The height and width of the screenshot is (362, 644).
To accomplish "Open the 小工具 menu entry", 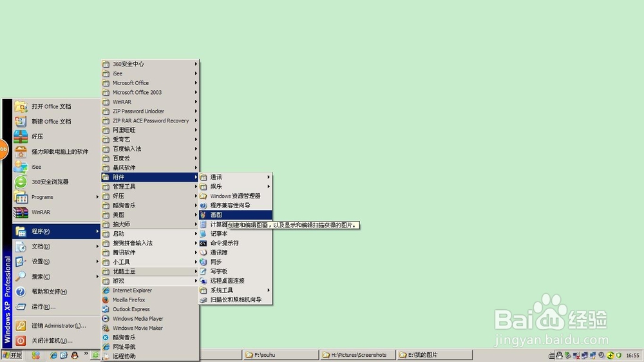I will coord(150,262).
